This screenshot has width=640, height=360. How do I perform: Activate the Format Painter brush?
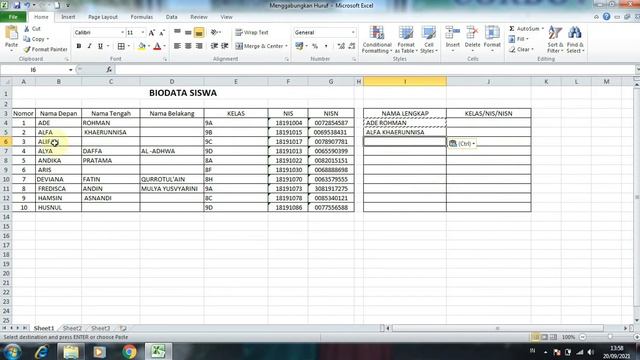27,49
